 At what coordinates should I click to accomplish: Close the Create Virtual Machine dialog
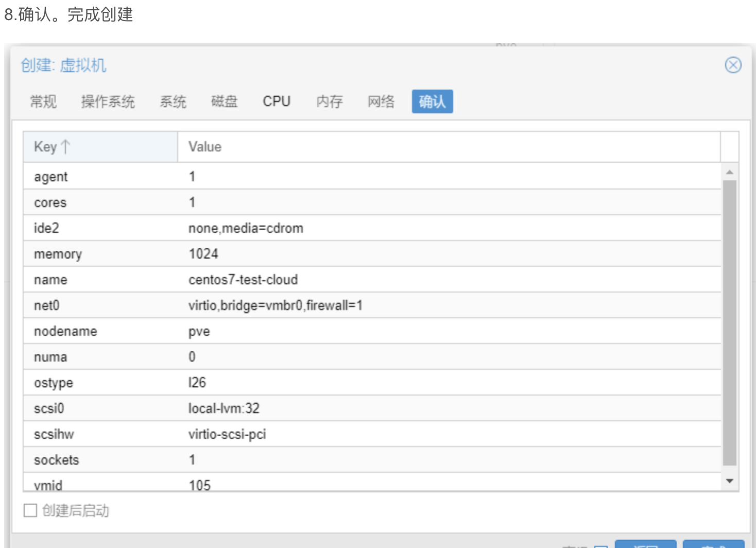(x=733, y=65)
